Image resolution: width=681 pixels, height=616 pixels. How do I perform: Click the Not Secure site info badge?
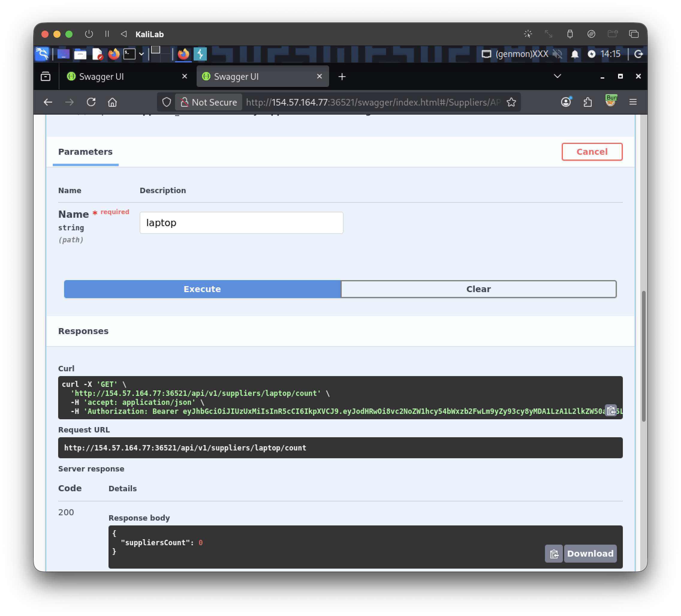208,102
